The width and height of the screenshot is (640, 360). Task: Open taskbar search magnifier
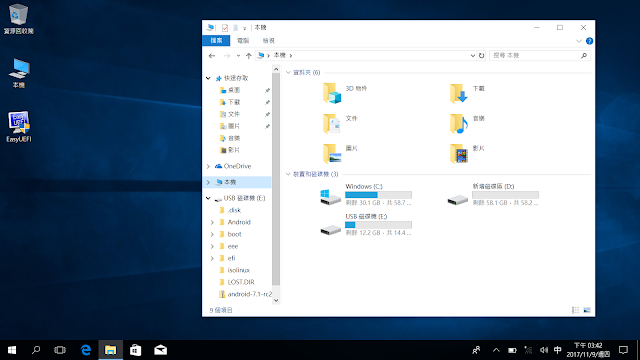pos(36,350)
